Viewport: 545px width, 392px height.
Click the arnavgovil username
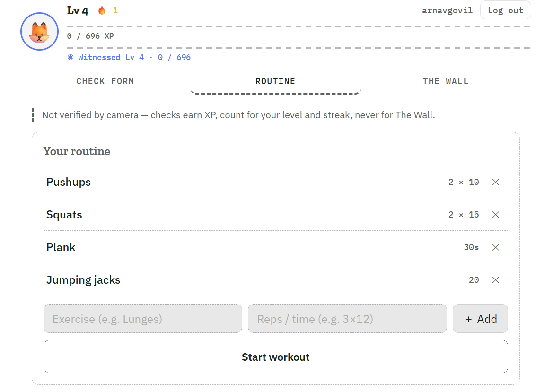coord(447,10)
